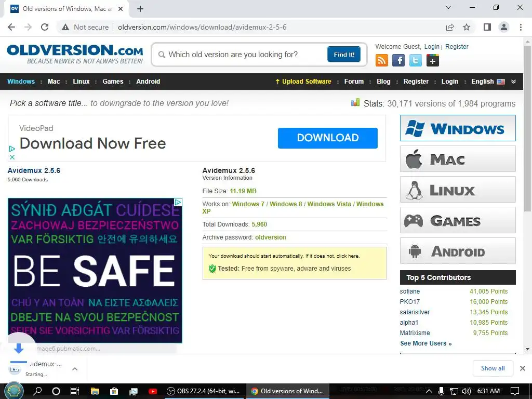Open the Android category sidebar button
This screenshot has height=399, width=532.
coord(458,251)
